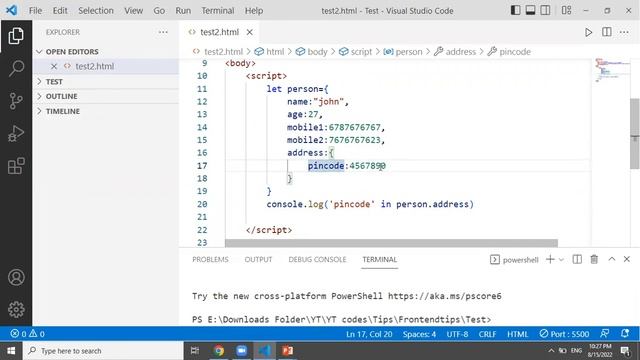Split the terminal
Image resolution: width=640 pixels, height=360 pixels.
577,259
